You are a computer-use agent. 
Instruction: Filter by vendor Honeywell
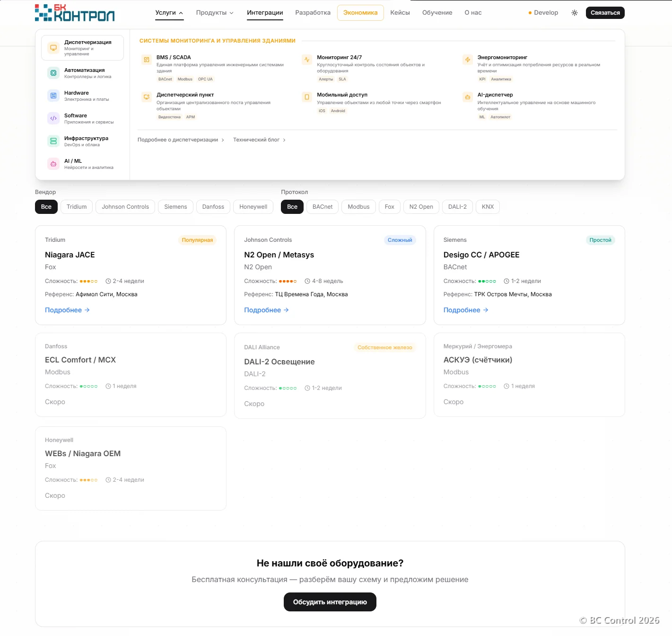coord(253,207)
